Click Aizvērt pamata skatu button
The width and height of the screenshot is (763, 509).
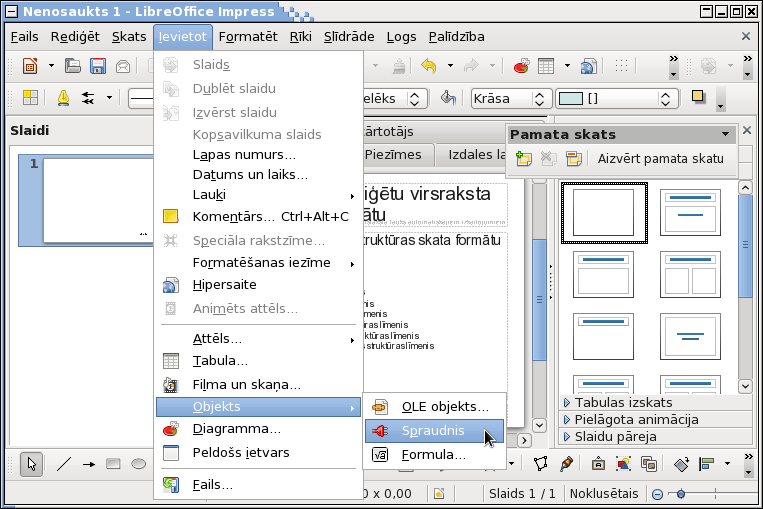click(x=660, y=159)
